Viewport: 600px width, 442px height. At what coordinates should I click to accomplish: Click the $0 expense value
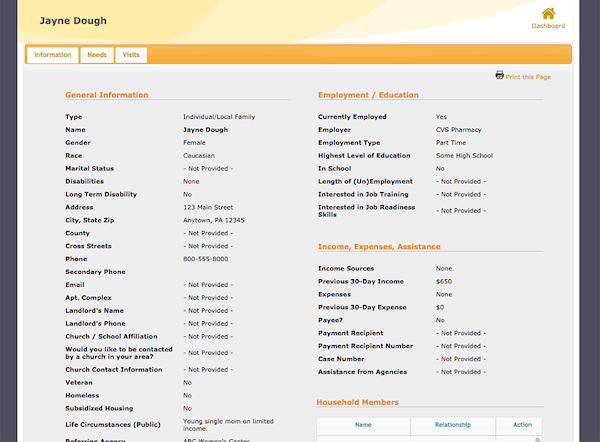click(x=440, y=307)
